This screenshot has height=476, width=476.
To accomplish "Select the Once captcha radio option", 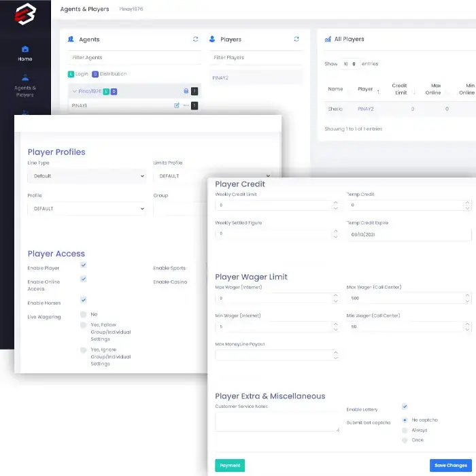I will tap(405, 440).
